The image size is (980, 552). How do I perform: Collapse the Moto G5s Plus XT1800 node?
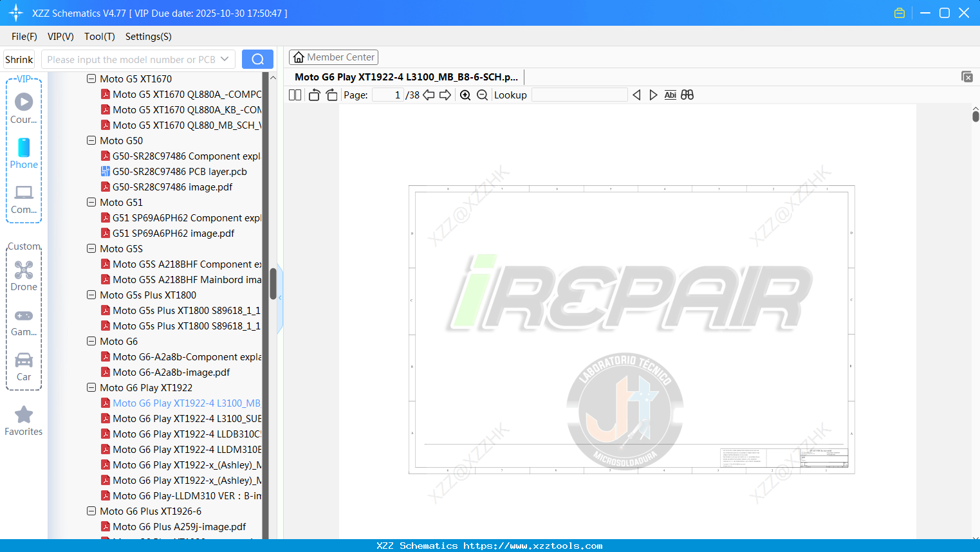pyautogui.click(x=91, y=295)
